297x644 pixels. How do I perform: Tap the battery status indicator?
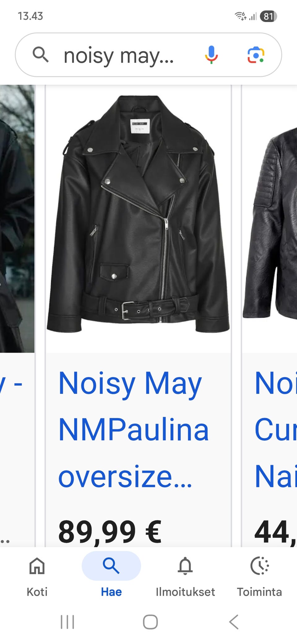[x=268, y=16]
